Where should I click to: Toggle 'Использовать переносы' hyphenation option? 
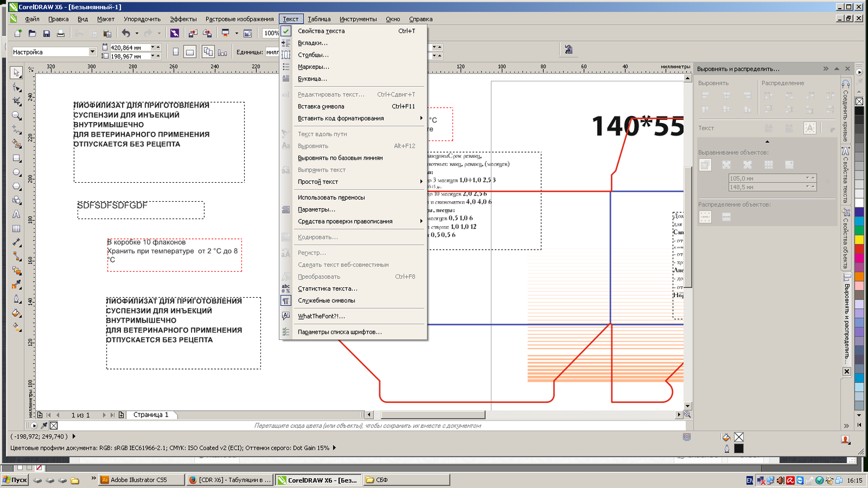click(x=331, y=198)
